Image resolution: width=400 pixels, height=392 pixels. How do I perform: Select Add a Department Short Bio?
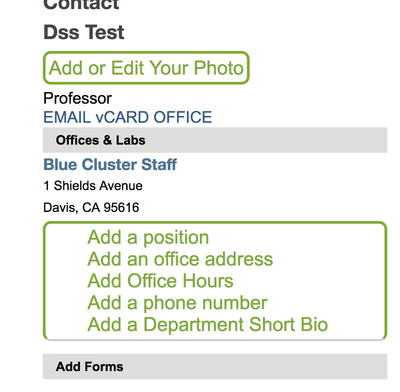208,324
